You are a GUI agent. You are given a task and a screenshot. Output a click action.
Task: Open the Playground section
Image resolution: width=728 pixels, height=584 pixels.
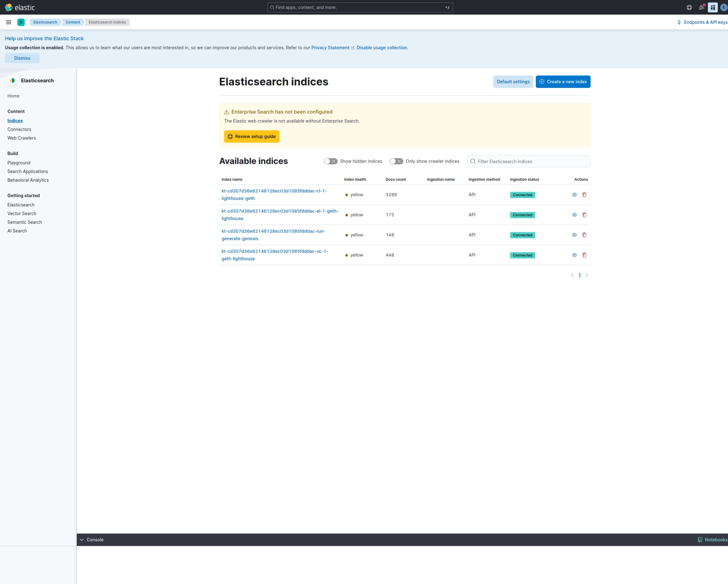pyautogui.click(x=19, y=162)
